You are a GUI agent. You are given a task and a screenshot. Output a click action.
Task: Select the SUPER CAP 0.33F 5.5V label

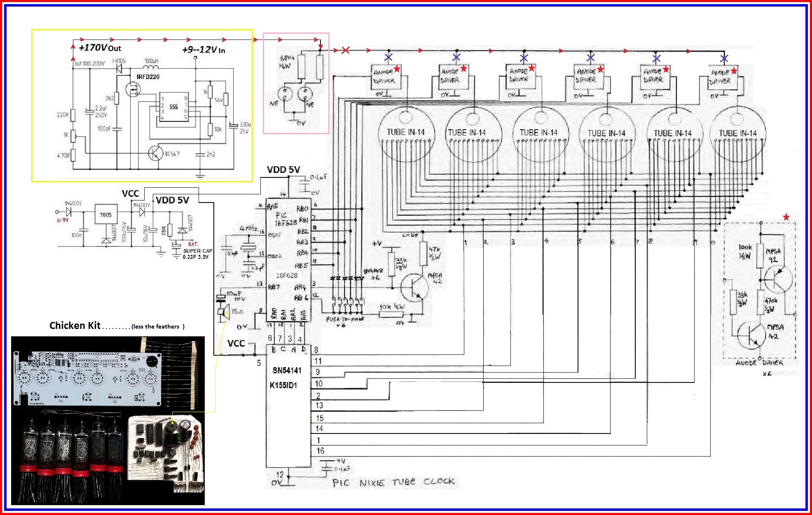tap(197, 254)
